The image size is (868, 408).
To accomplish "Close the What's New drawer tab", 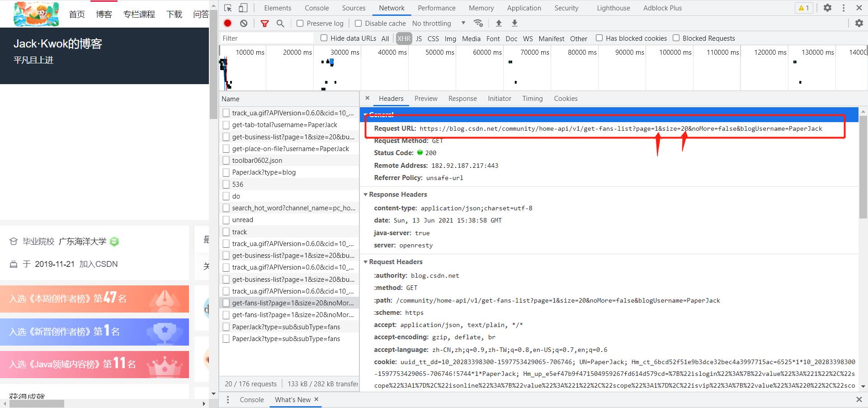I will tap(316, 399).
